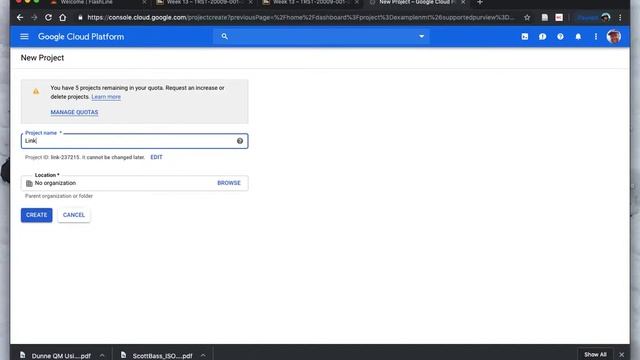Close the New Project tab
Viewport: 640px width, 360px height.
[463, 2]
